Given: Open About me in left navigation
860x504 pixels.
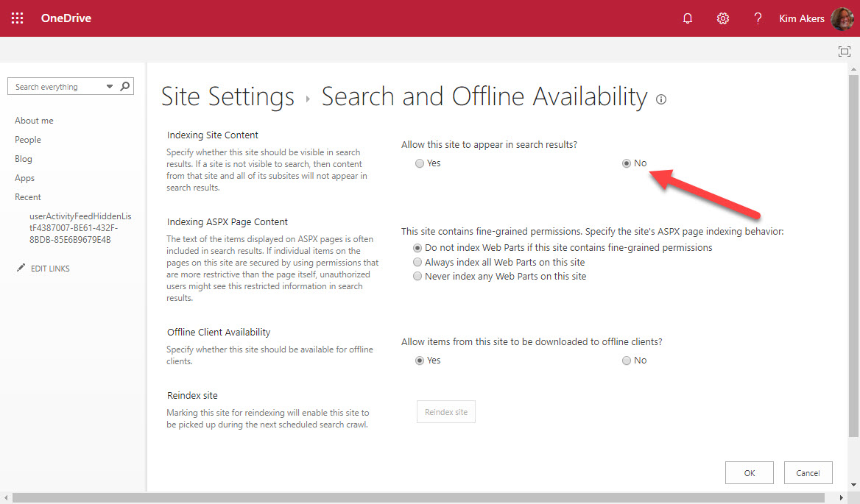Looking at the screenshot, I should coord(34,121).
